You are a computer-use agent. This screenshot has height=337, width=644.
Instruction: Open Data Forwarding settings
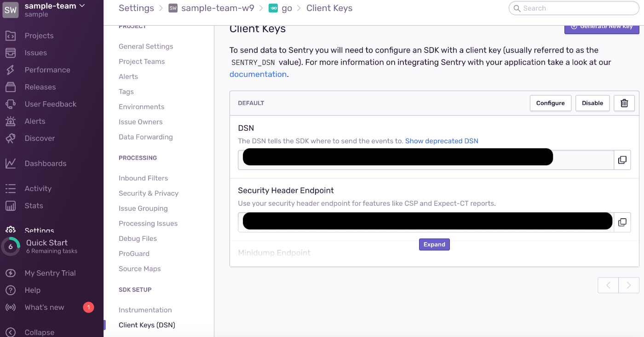point(146,137)
